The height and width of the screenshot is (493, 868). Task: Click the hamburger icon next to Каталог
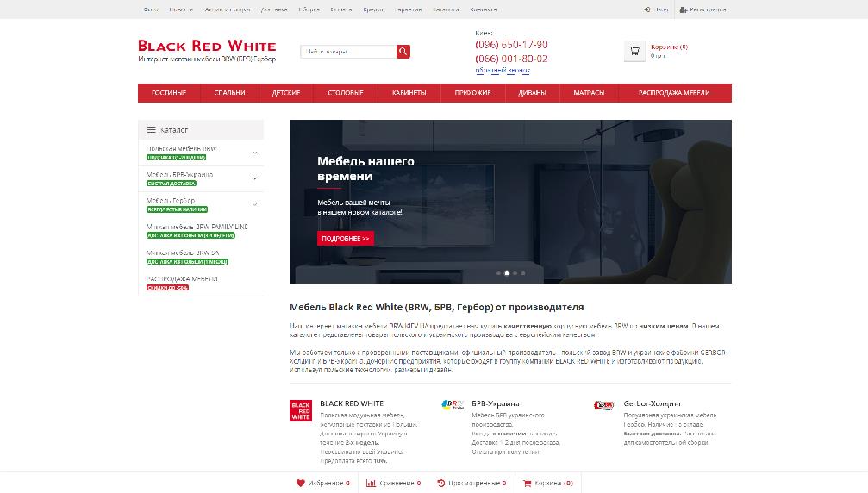point(151,130)
